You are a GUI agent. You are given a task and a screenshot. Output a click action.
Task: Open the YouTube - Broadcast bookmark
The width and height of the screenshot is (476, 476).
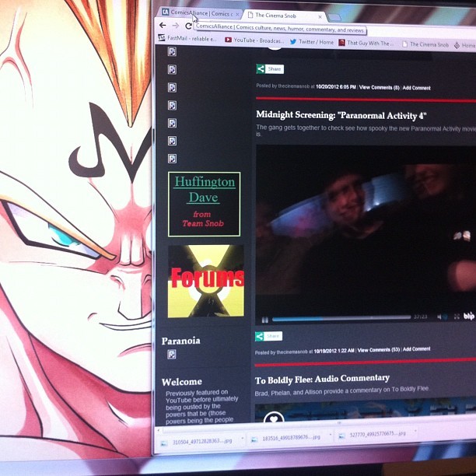(x=254, y=40)
